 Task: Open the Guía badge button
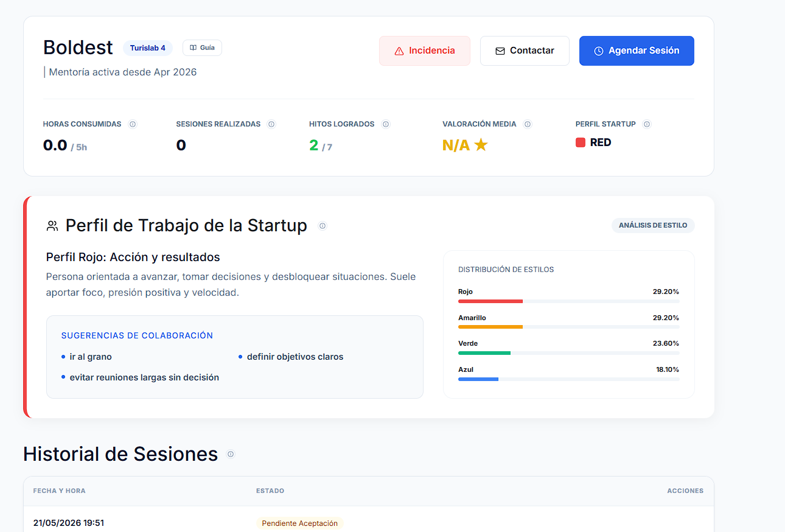click(x=202, y=47)
